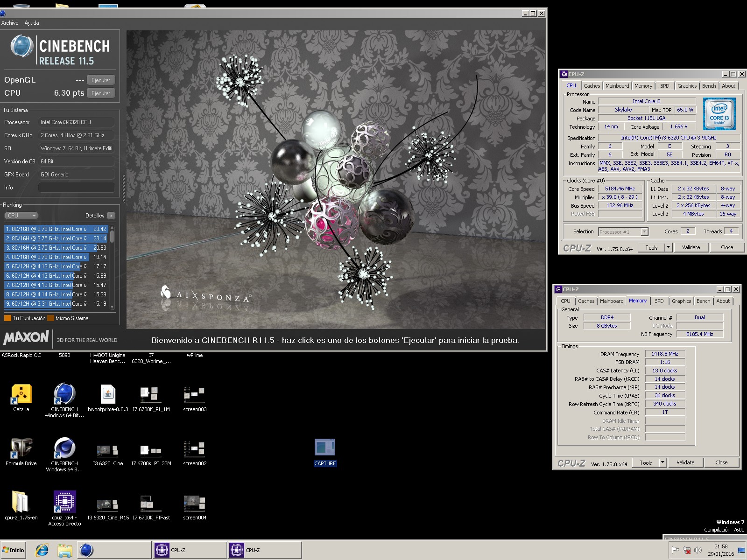This screenshot has height=560, width=747.
Task: Open Graphics tab in lower CPU-Z window
Action: coord(681,301)
